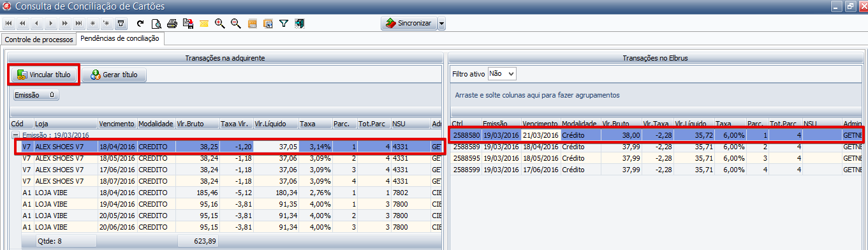Click the printer icon
868x250 pixels.
click(172, 24)
